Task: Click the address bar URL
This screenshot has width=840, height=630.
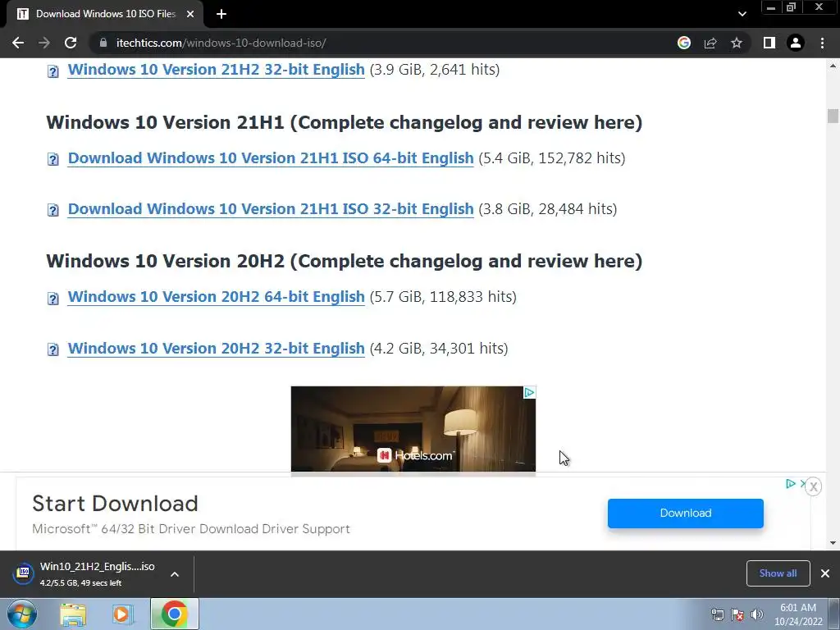Action: click(x=221, y=43)
